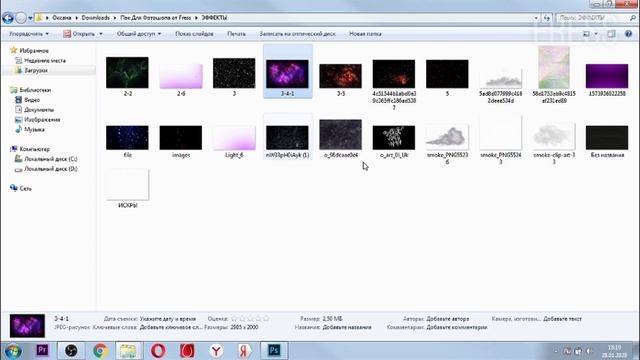This screenshot has height=360, width=640.
Task: Select the o_arz_0l_Uk thumbnail
Action: [394, 138]
